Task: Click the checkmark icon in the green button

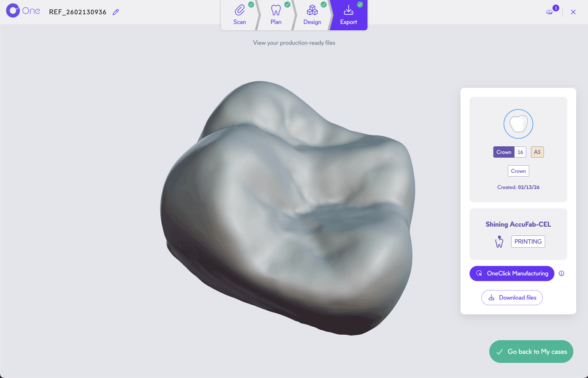Action: pyautogui.click(x=500, y=351)
